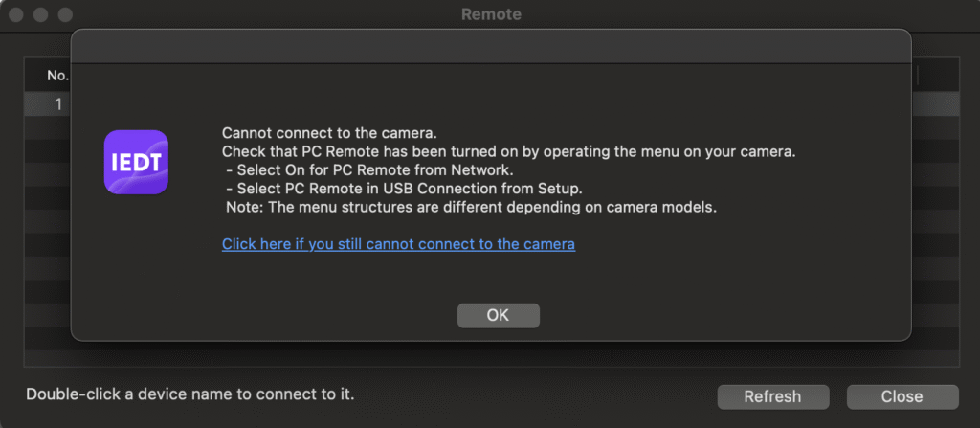
Task: Click the red window close button
Action: 16,14
